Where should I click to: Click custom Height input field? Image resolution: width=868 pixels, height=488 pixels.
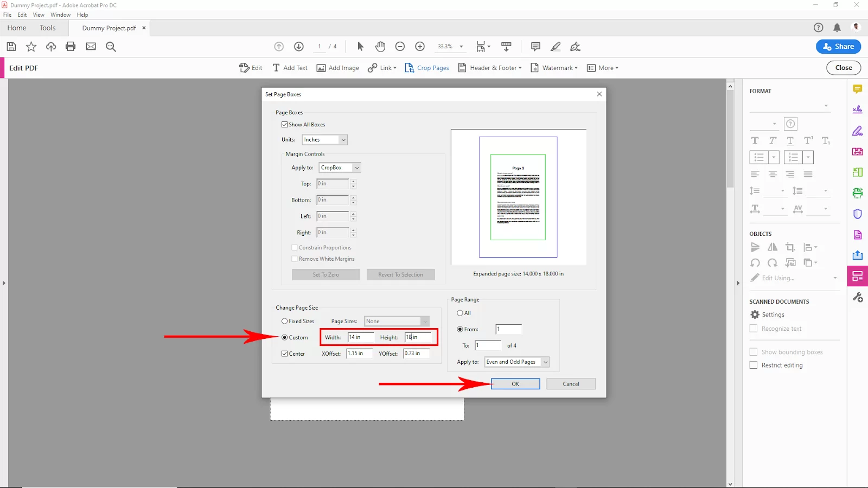click(418, 337)
